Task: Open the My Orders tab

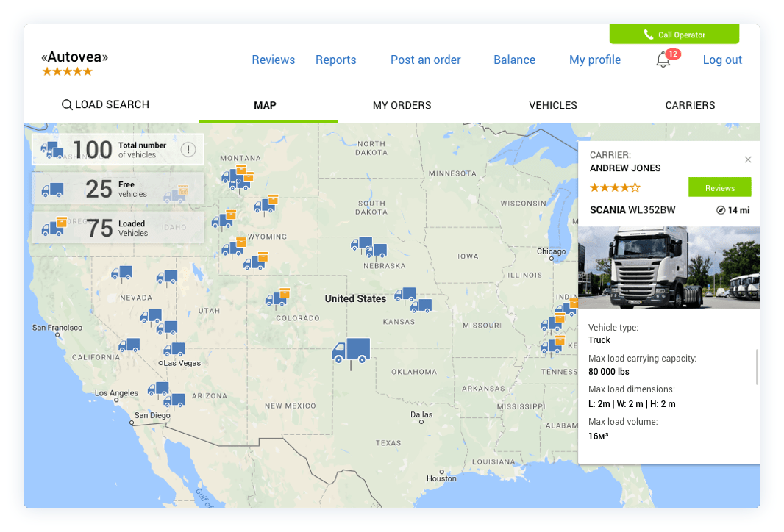Action: [402, 105]
